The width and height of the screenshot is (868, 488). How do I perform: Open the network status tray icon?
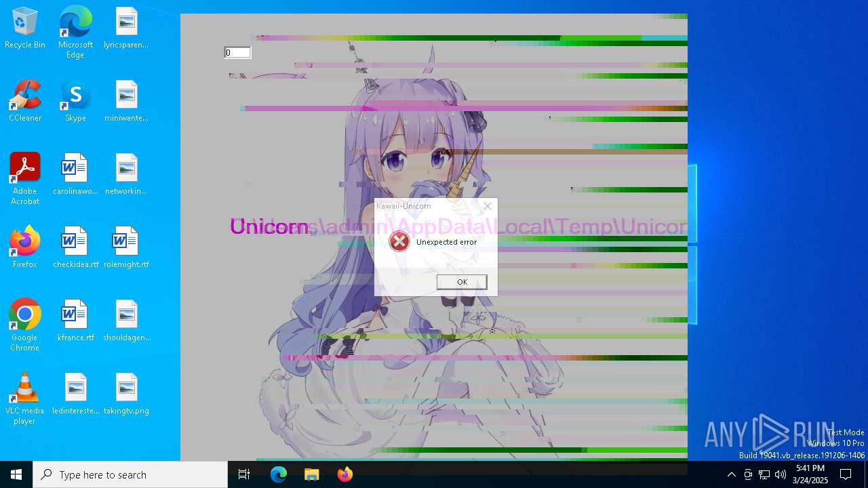click(764, 474)
